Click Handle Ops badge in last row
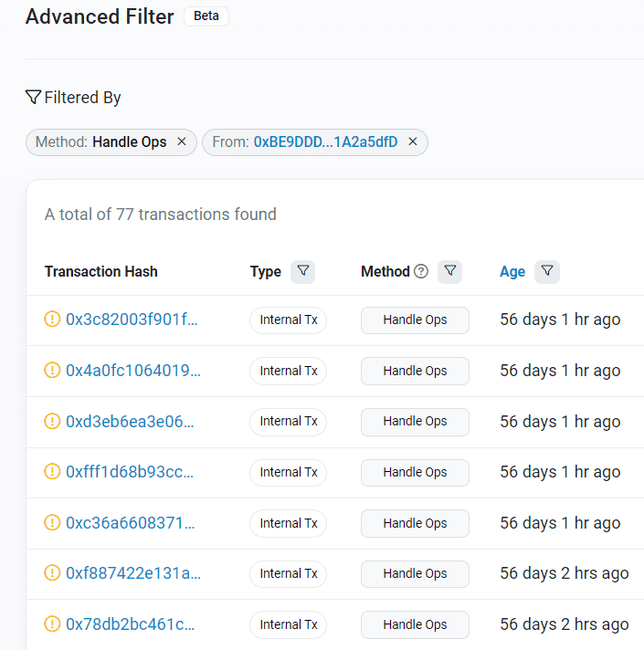Viewport: 644px width, 650px height. [415, 624]
